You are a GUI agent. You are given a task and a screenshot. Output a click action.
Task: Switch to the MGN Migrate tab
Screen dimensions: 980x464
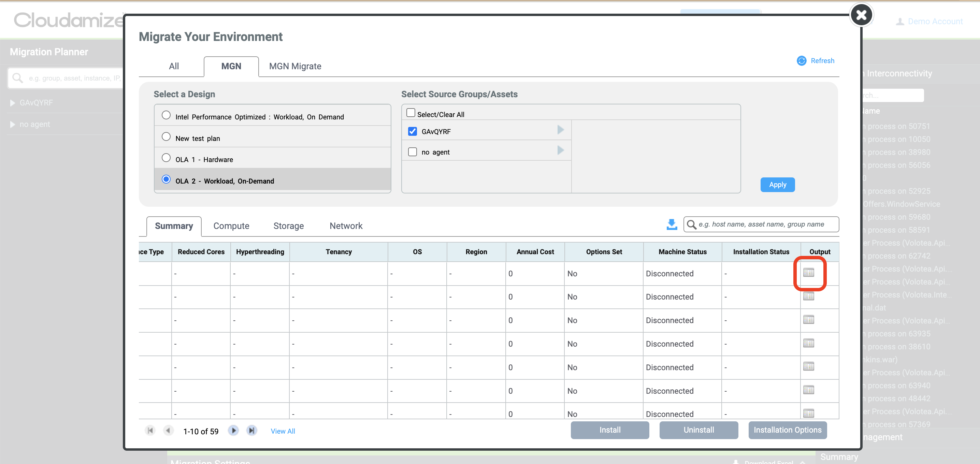tap(295, 66)
